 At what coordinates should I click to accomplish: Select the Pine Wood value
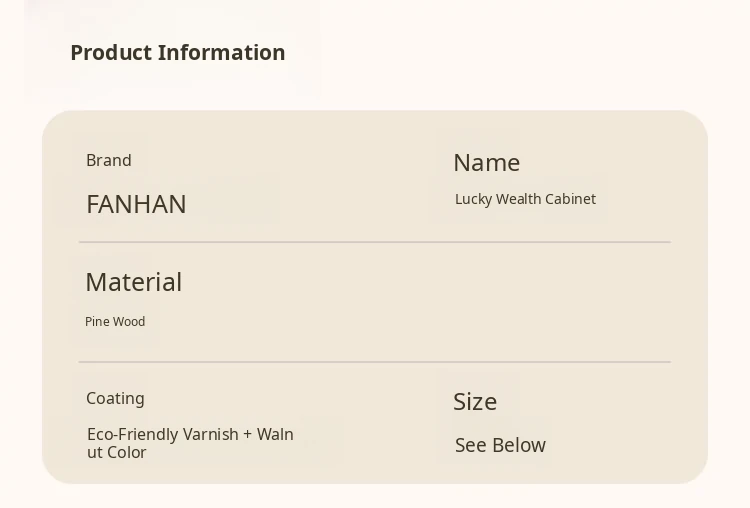click(115, 322)
